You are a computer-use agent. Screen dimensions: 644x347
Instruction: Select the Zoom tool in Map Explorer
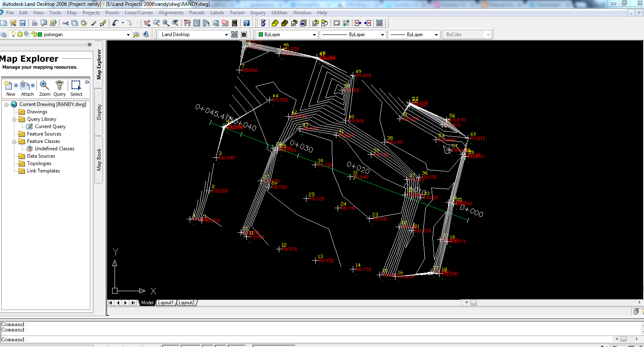point(44,88)
